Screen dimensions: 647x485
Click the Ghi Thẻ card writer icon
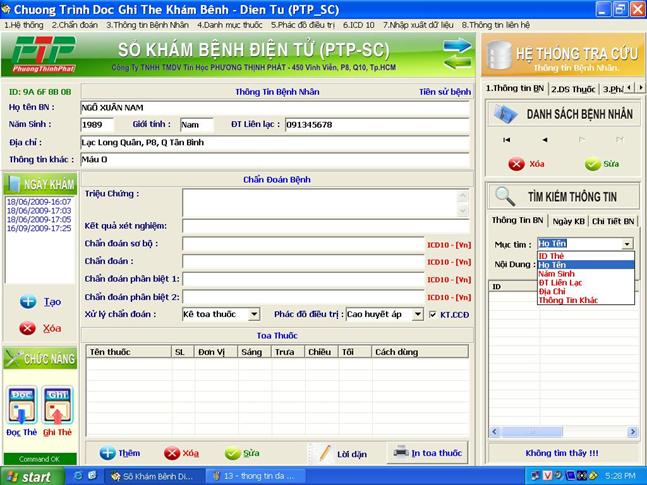pos(57,404)
